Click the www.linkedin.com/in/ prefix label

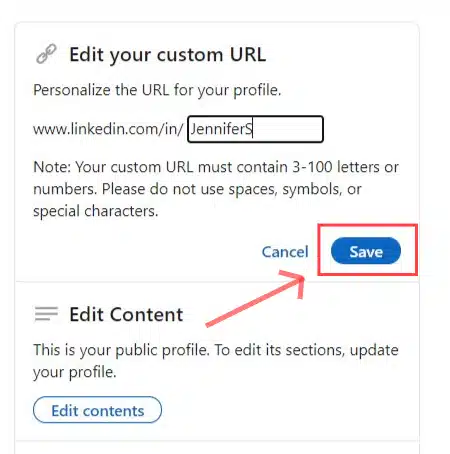click(108, 129)
